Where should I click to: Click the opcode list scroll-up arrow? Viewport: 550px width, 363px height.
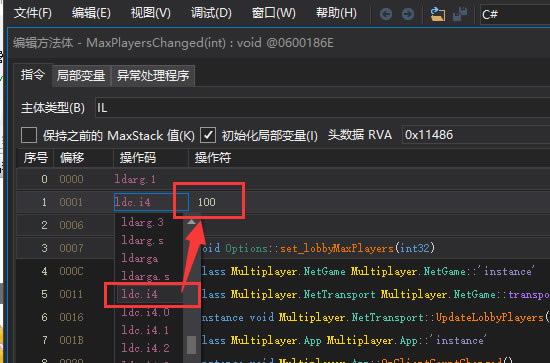pos(192,221)
